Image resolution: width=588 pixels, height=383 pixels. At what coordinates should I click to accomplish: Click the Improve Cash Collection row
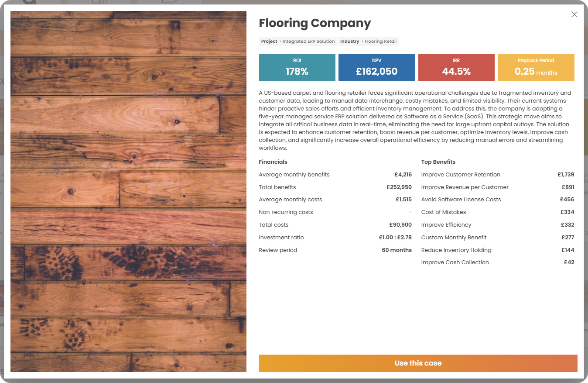[498, 262]
